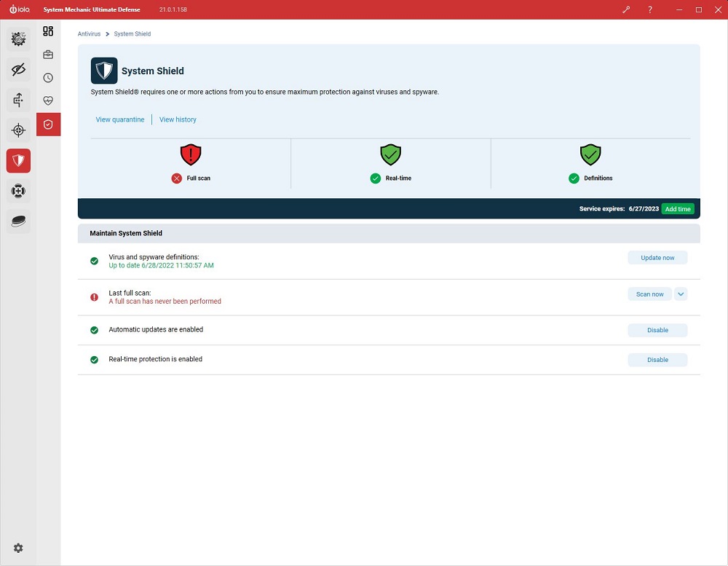Open the crosshair target sidebar icon

pos(19,130)
